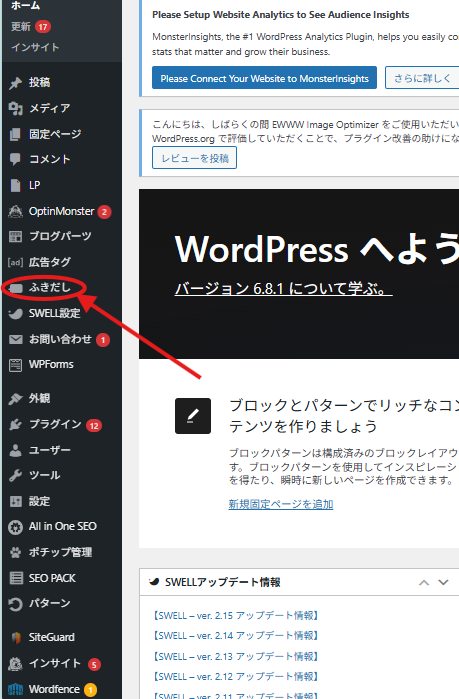This screenshot has width=459, height=699.
Task: Open the 新規固定ページを追加 link
Action: 281,504
